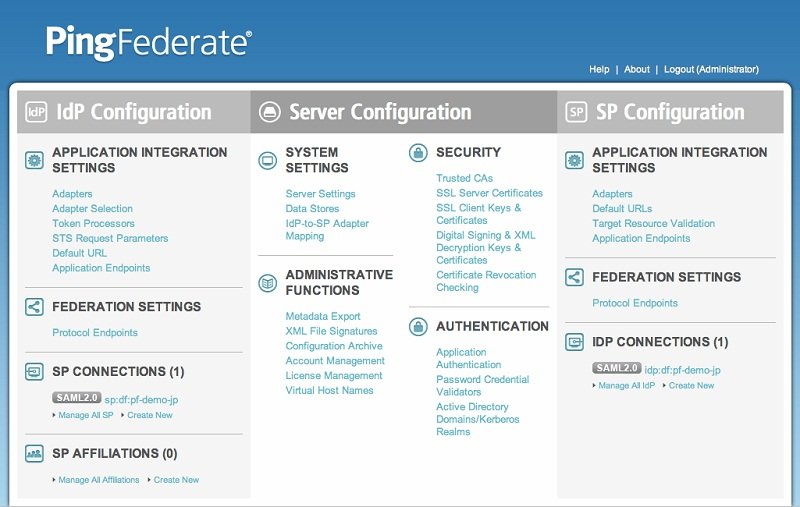The height and width of the screenshot is (507, 800).
Task: Click the Server Configuration header icon
Action: (269, 112)
